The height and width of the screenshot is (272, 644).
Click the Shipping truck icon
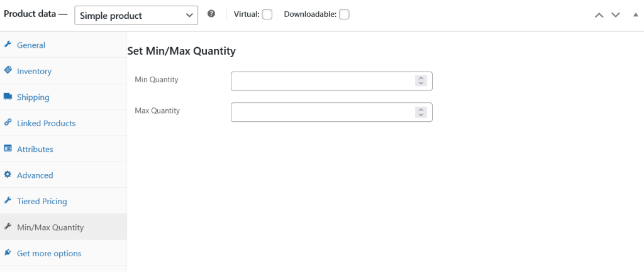coord(8,97)
